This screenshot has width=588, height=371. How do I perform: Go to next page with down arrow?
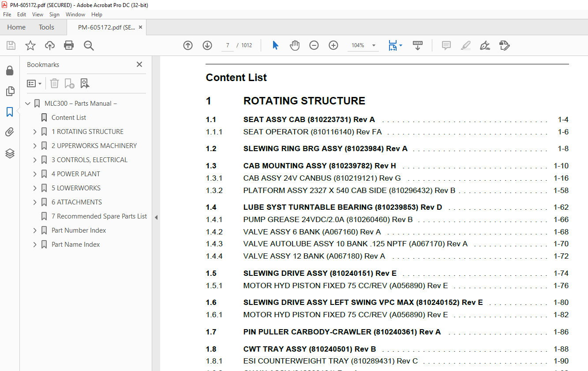point(207,45)
